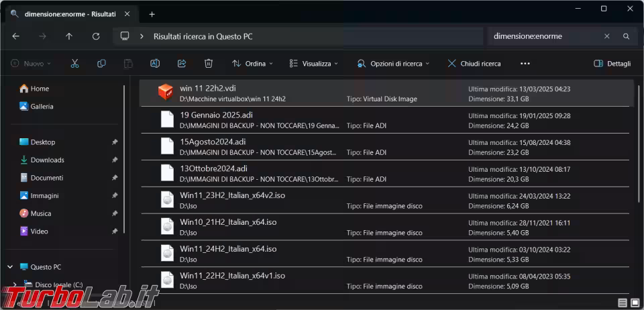
Task: Click the Dimensione: 33,1 GB value
Action: click(498, 99)
